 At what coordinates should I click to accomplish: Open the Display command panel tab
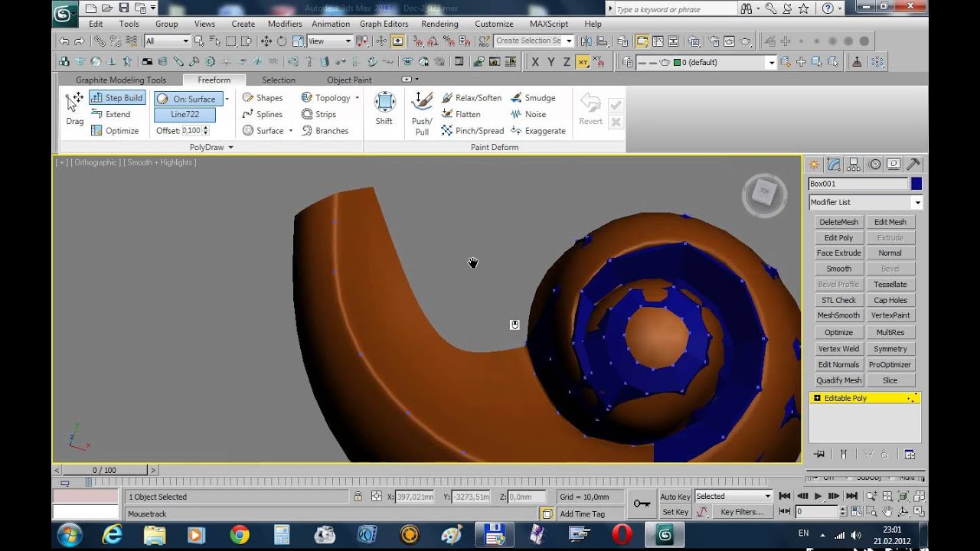893,165
